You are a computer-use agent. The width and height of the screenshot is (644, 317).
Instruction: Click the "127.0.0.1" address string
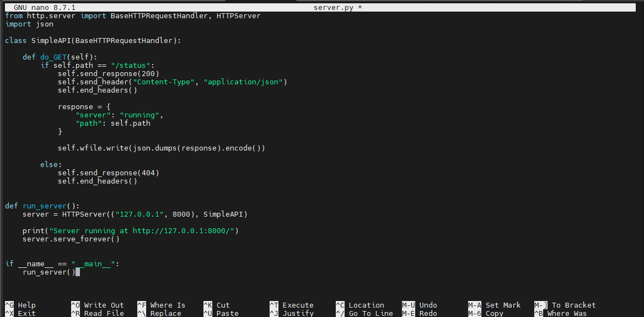pos(139,214)
